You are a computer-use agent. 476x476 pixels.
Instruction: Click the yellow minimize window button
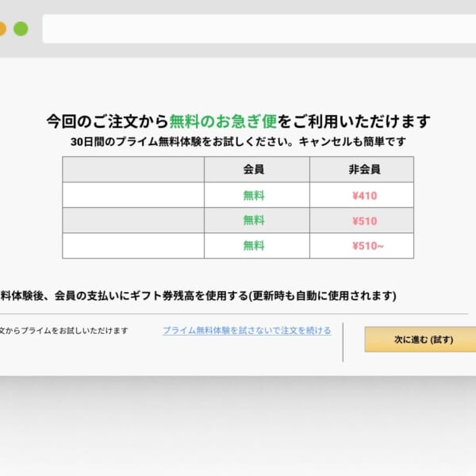point(2,29)
